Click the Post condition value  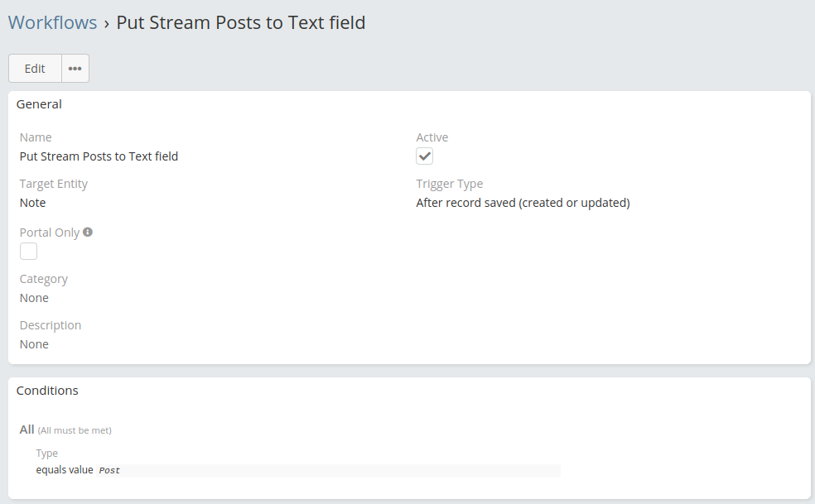point(109,471)
